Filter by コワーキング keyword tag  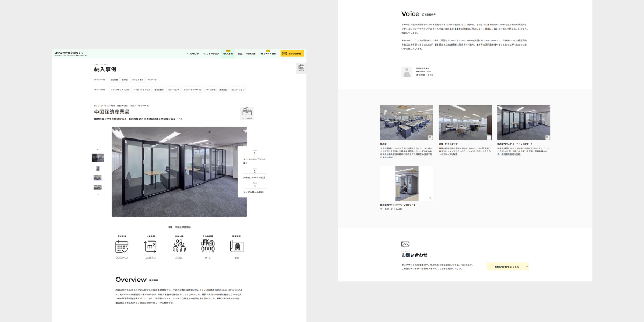pyautogui.click(x=173, y=90)
